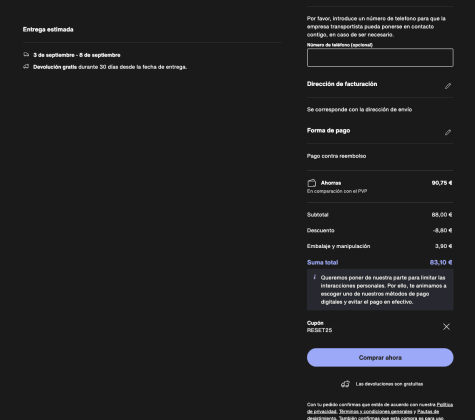Image resolution: width=475 pixels, height=420 pixels.
Task: Click the Forma de pago heading
Action: pos(328,131)
